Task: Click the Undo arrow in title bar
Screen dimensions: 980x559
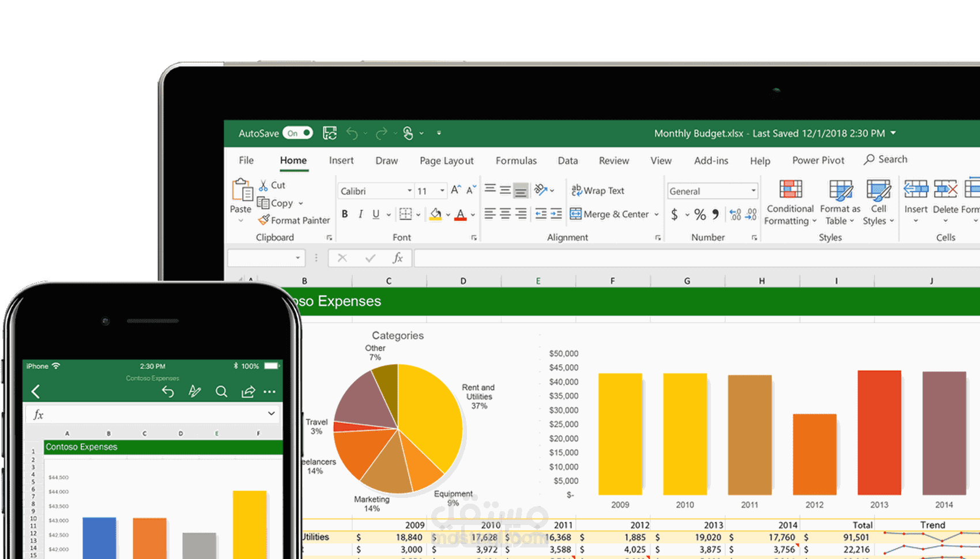Action: tap(352, 134)
